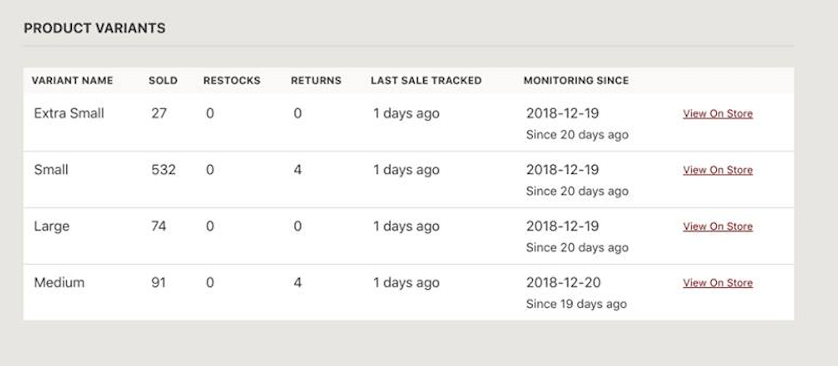838x366 pixels.
Task: Click the 532 sold count
Action: 164,170
